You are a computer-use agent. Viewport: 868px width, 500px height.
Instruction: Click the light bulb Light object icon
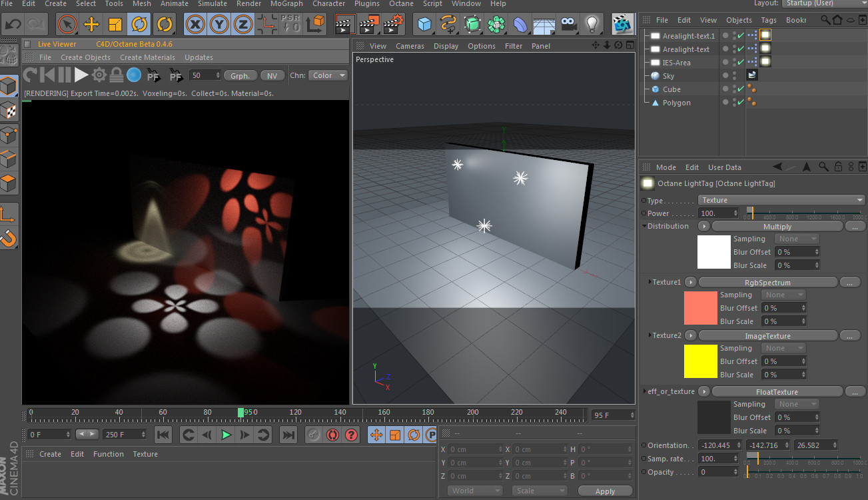tap(591, 25)
